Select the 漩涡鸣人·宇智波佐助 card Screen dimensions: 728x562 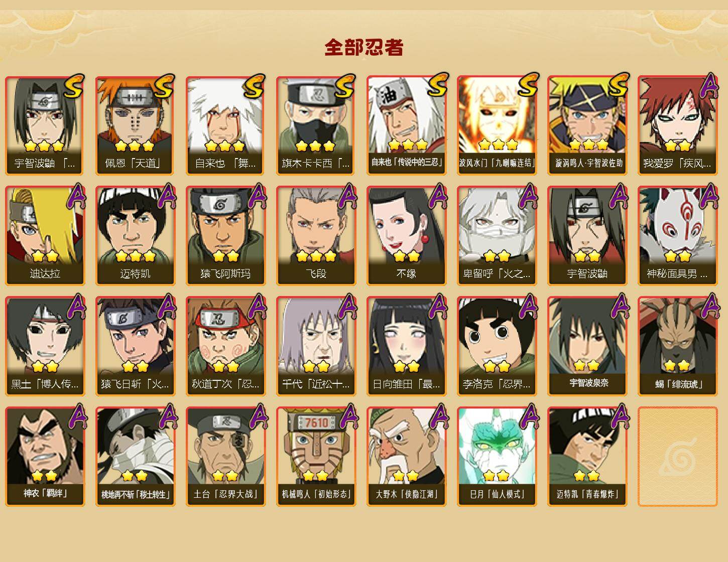point(587,125)
